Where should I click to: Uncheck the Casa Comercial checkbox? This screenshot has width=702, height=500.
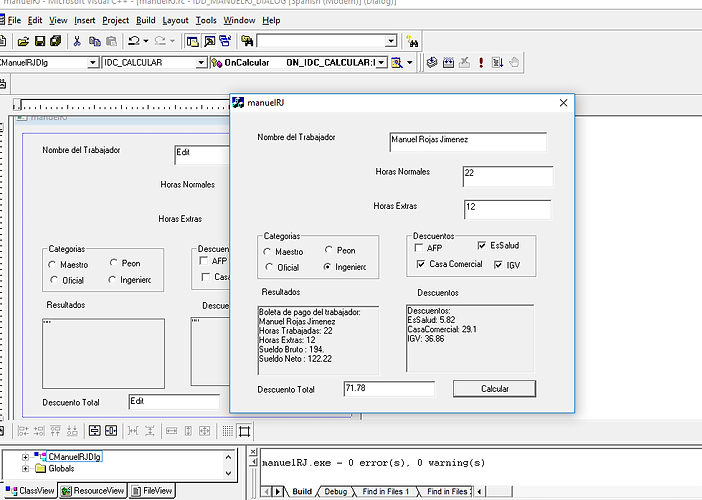pyautogui.click(x=421, y=264)
